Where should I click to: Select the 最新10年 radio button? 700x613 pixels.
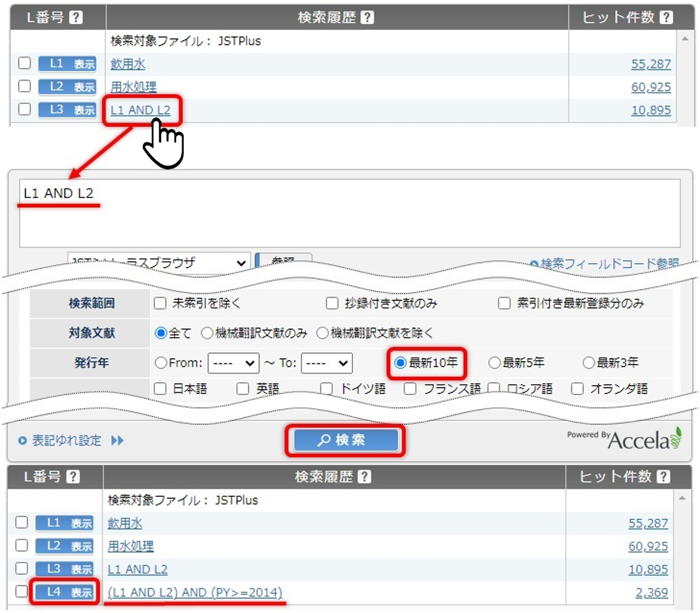coord(400,363)
